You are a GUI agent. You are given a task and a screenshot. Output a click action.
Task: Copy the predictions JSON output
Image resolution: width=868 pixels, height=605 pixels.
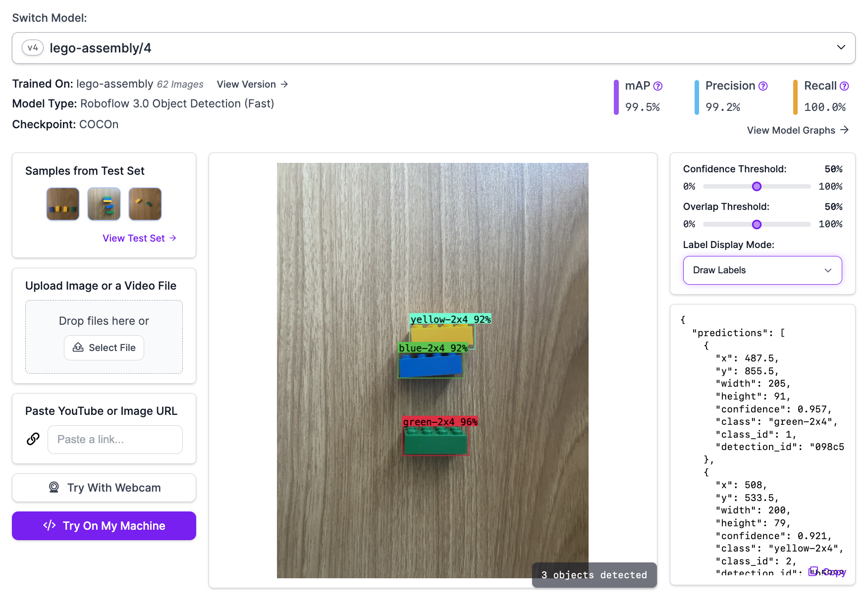tap(828, 572)
